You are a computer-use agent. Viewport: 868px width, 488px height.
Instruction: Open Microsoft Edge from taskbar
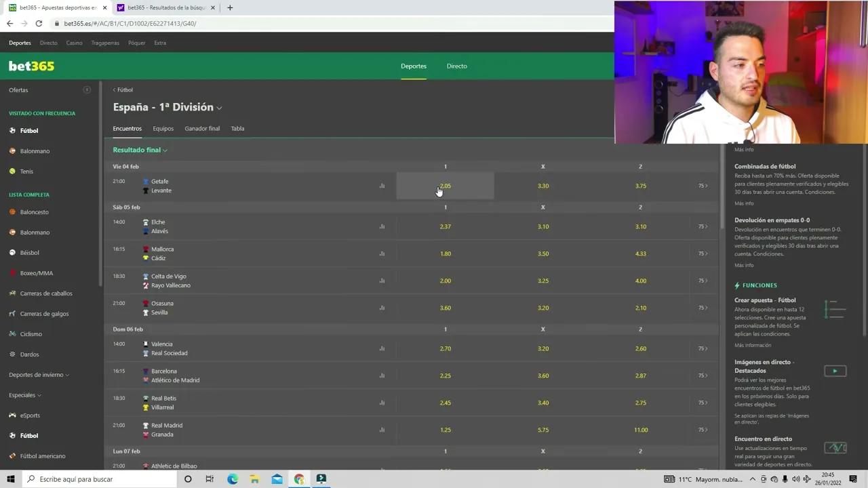(x=233, y=479)
